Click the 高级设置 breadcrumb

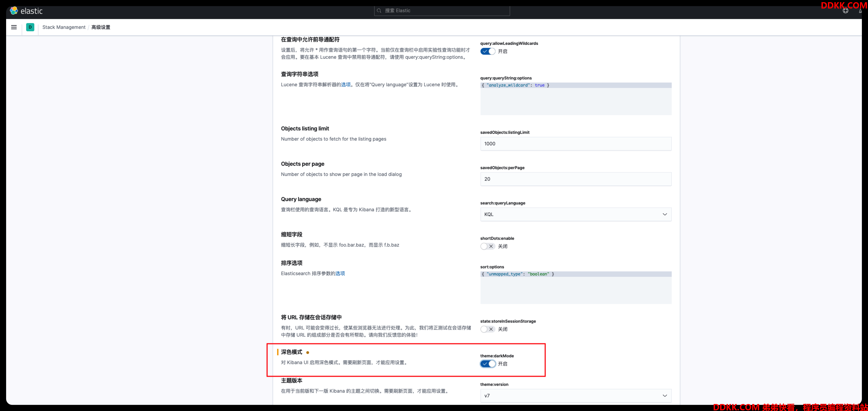pyautogui.click(x=101, y=27)
